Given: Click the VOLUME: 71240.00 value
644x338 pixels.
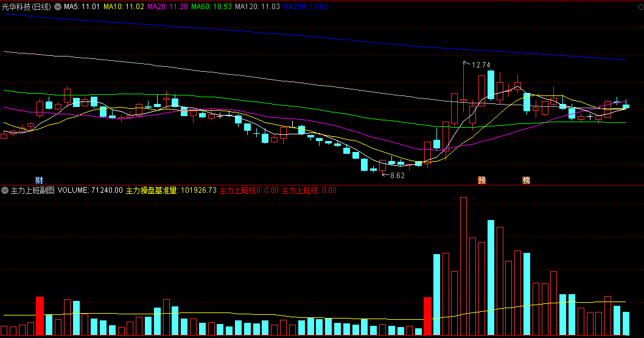Looking at the screenshot, I should [90, 190].
